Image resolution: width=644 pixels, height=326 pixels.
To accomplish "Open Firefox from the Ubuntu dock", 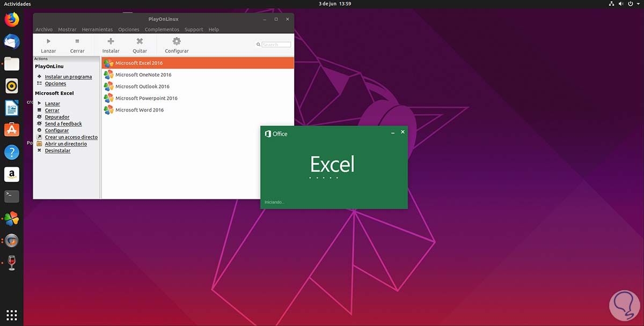I will click(x=12, y=20).
